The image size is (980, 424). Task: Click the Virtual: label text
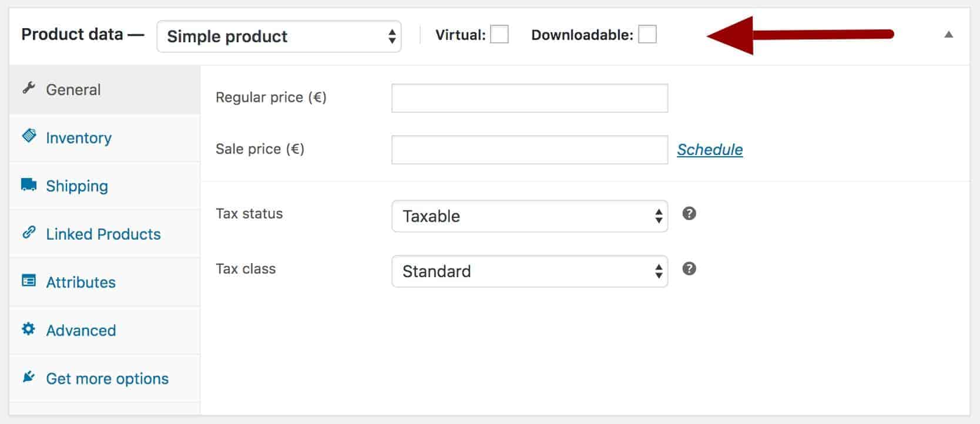click(461, 35)
